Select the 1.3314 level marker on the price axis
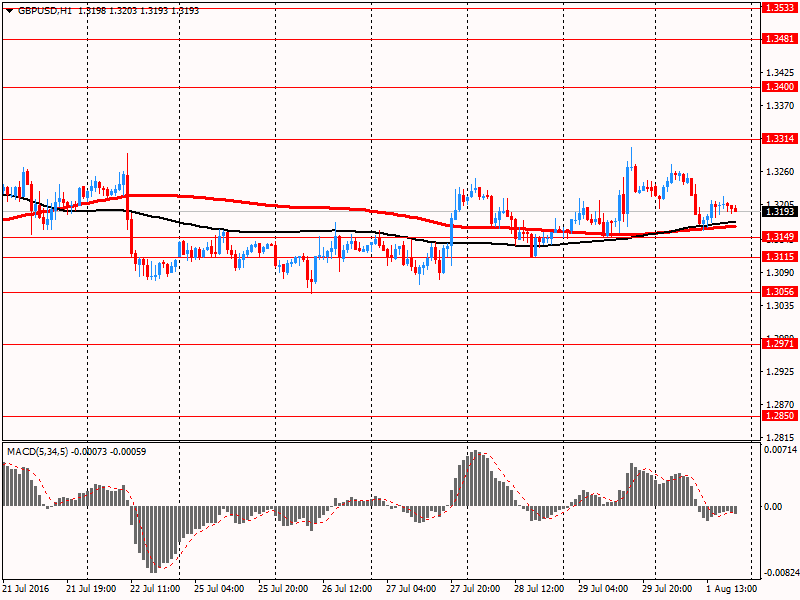The width and height of the screenshot is (800, 600). tap(778, 139)
